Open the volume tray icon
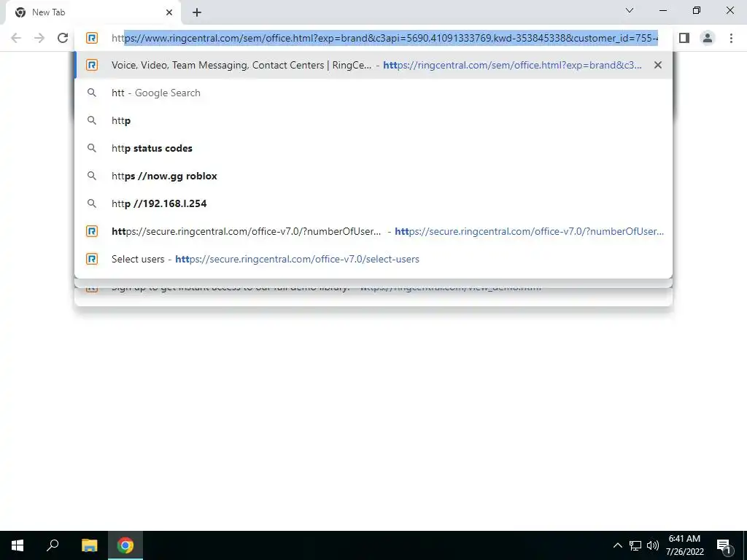The width and height of the screenshot is (747, 560). [653, 545]
